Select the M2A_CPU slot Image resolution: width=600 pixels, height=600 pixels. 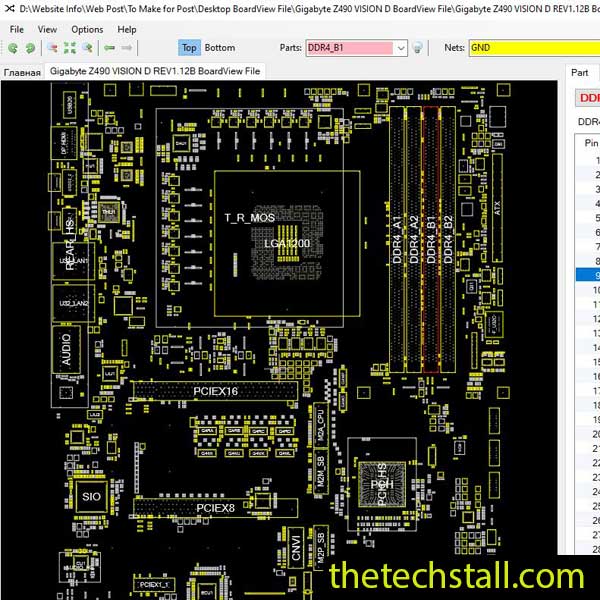point(321,425)
